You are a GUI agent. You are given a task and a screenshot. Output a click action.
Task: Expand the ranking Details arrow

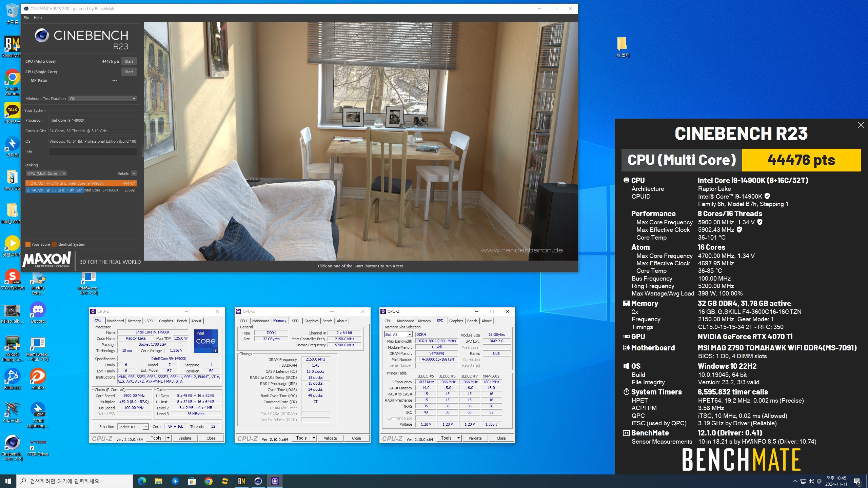coord(134,174)
